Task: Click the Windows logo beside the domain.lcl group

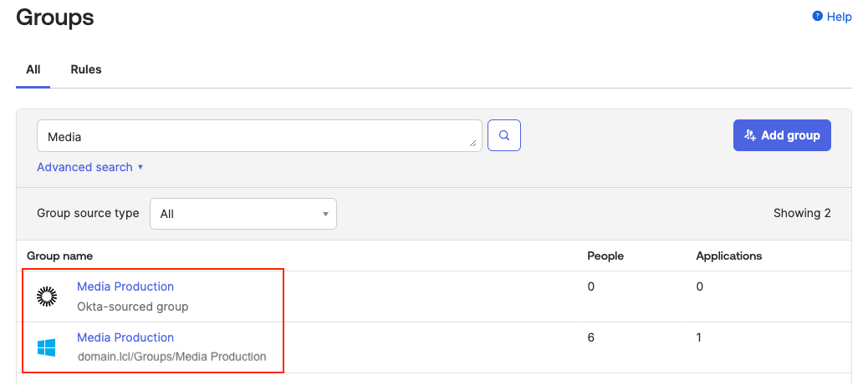Action: (46, 347)
